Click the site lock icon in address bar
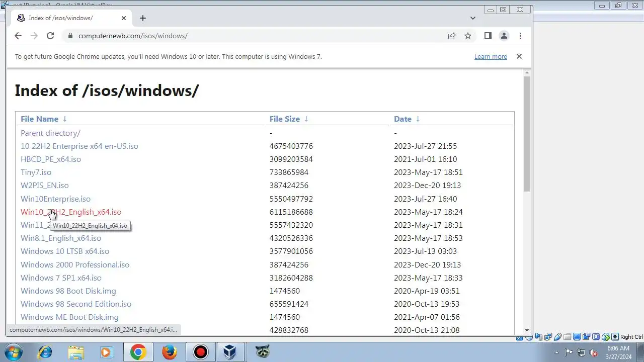 (x=70, y=36)
